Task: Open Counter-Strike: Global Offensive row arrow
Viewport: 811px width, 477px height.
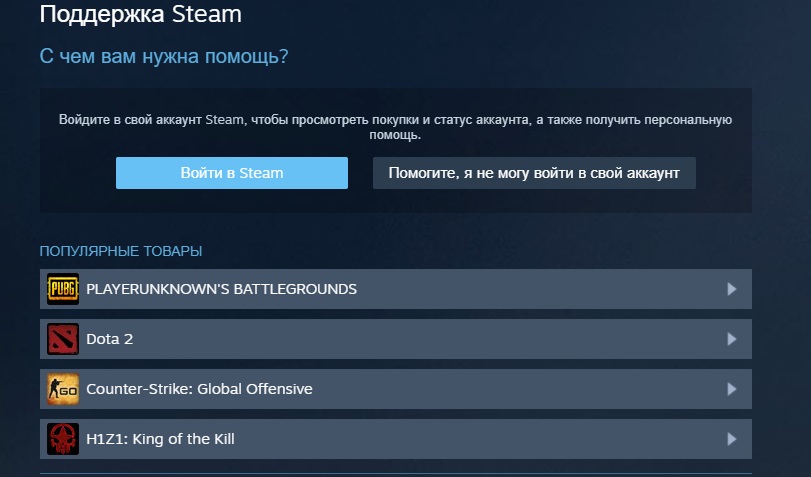Action: (731, 389)
